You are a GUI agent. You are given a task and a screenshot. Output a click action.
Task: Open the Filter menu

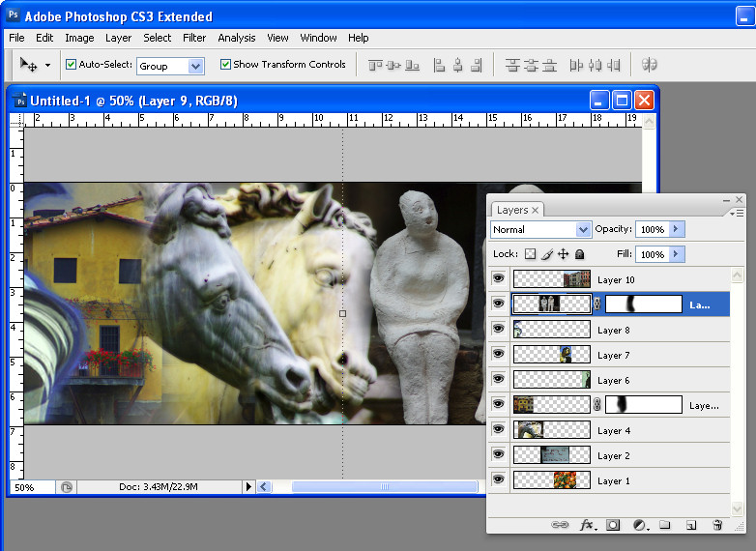pos(193,38)
